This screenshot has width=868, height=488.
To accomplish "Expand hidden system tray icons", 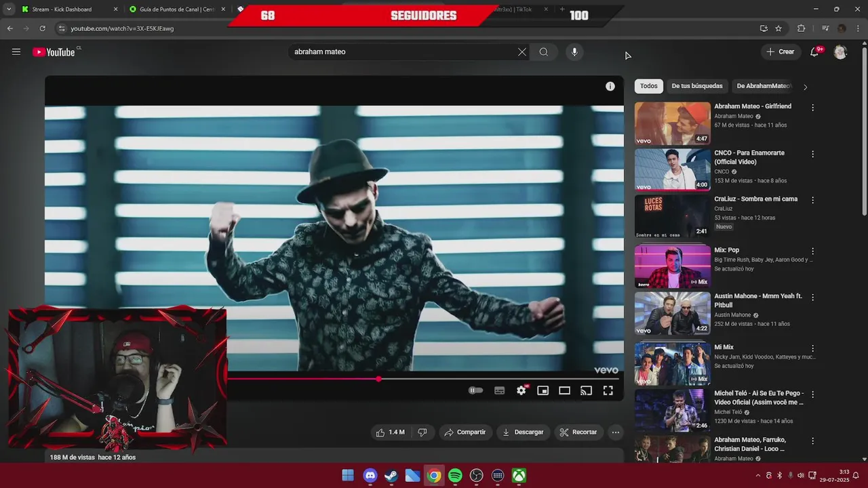I will 758,476.
